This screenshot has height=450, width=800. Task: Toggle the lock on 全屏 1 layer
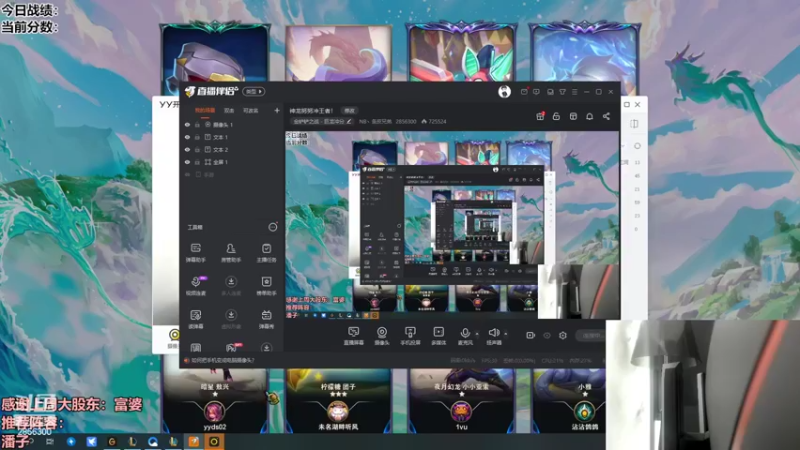point(197,162)
